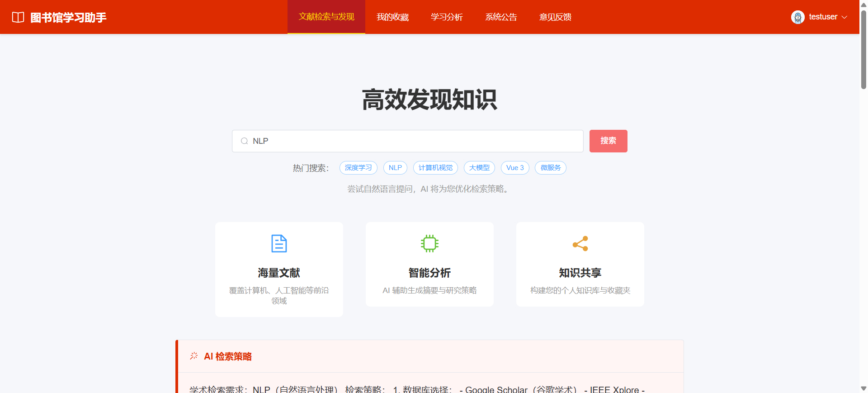This screenshot has width=868, height=393.
Task: Choose the 计算机视觉 hot search tag
Action: (435, 168)
